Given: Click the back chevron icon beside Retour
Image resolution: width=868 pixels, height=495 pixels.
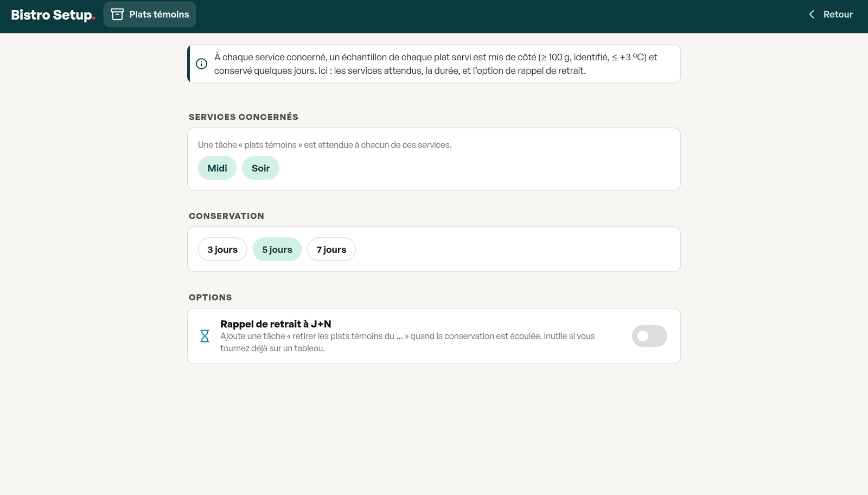Looking at the screenshot, I should coord(812,14).
